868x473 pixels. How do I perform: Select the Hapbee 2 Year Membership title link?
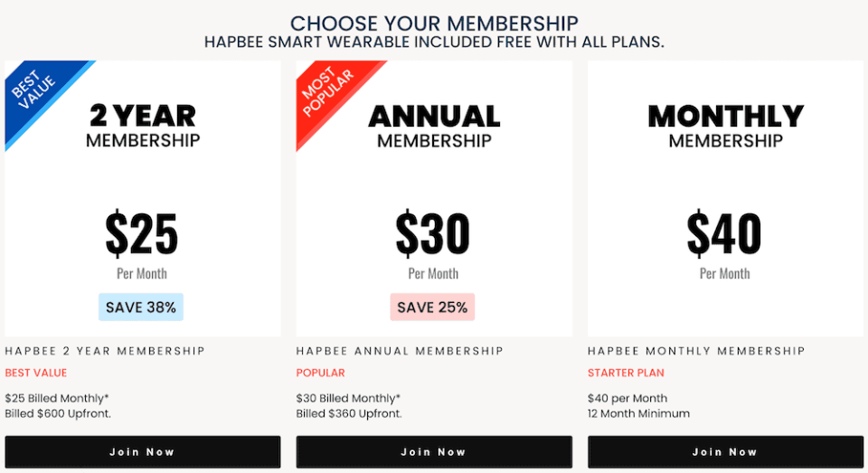pyautogui.click(x=105, y=351)
